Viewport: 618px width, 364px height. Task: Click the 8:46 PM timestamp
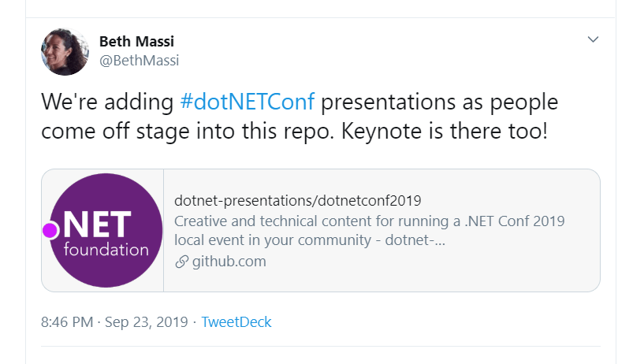pyautogui.click(x=66, y=321)
